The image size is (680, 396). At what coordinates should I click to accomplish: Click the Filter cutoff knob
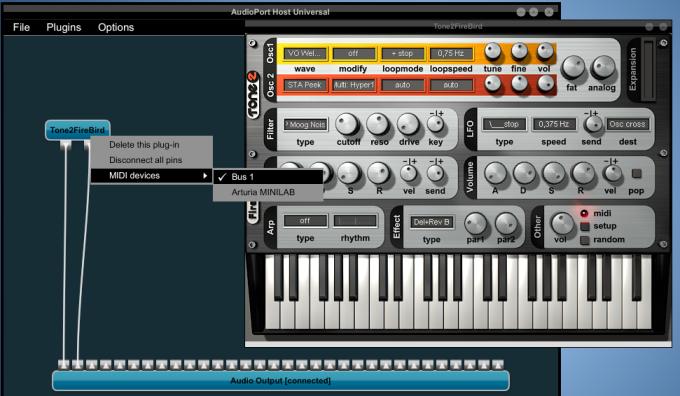[348, 124]
